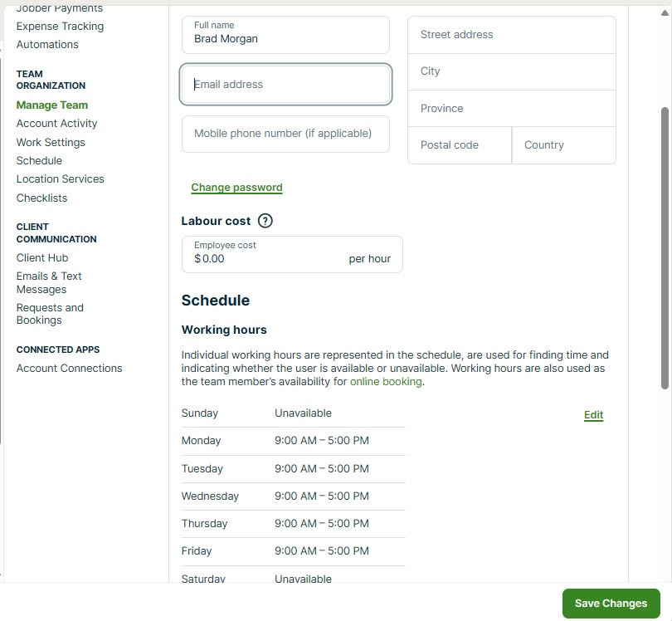Click Sunday's Unavailable value
Screen dimensions: 672x621
(303, 413)
